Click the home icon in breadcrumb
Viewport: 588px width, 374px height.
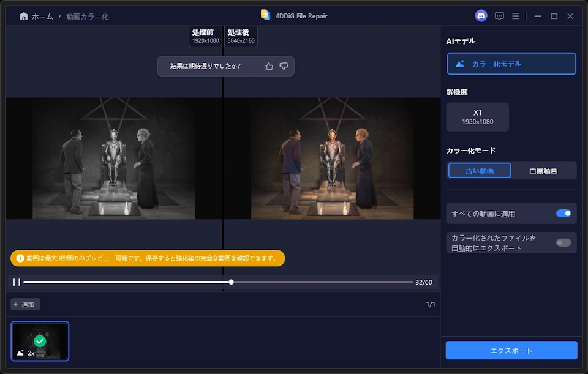click(24, 16)
